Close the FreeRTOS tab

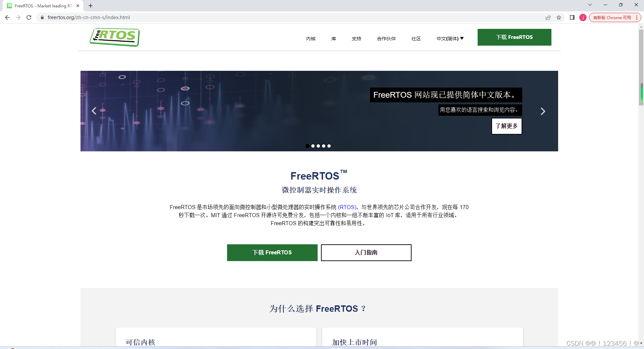tap(78, 6)
